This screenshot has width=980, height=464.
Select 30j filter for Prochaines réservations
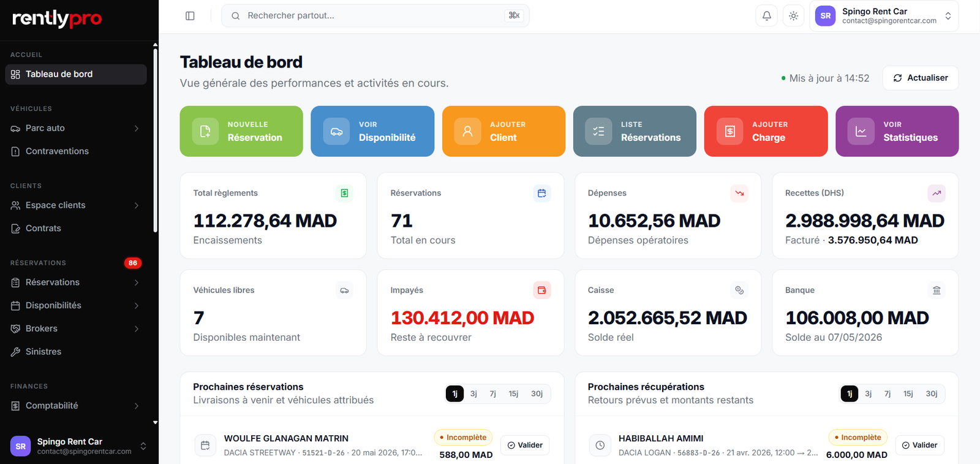pyautogui.click(x=537, y=394)
